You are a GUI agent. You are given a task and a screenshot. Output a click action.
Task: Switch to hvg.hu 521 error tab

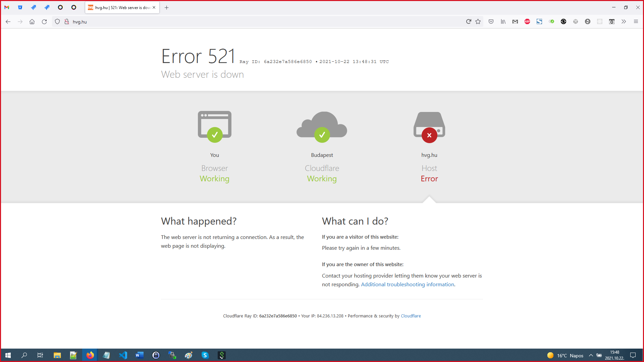[122, 7]
